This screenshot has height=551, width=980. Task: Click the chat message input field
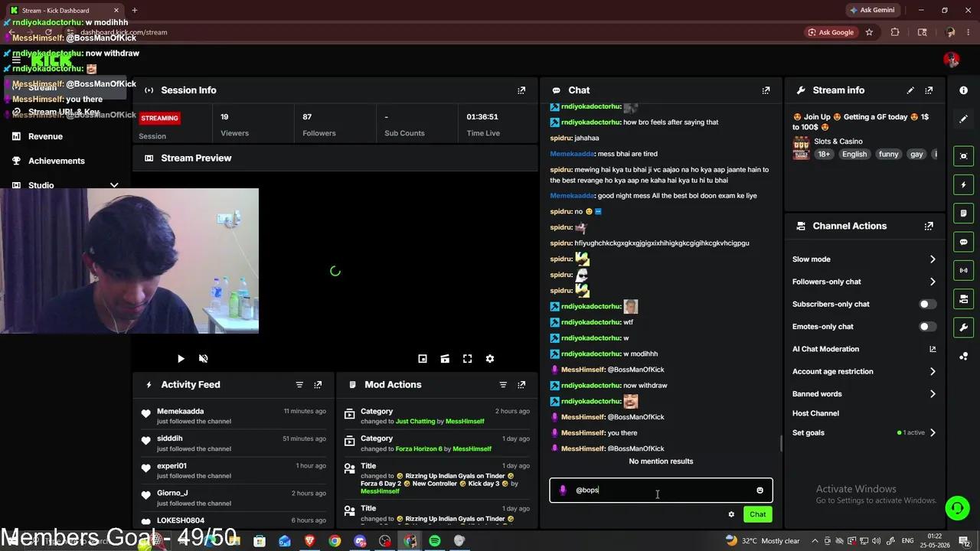pos(661,491)
